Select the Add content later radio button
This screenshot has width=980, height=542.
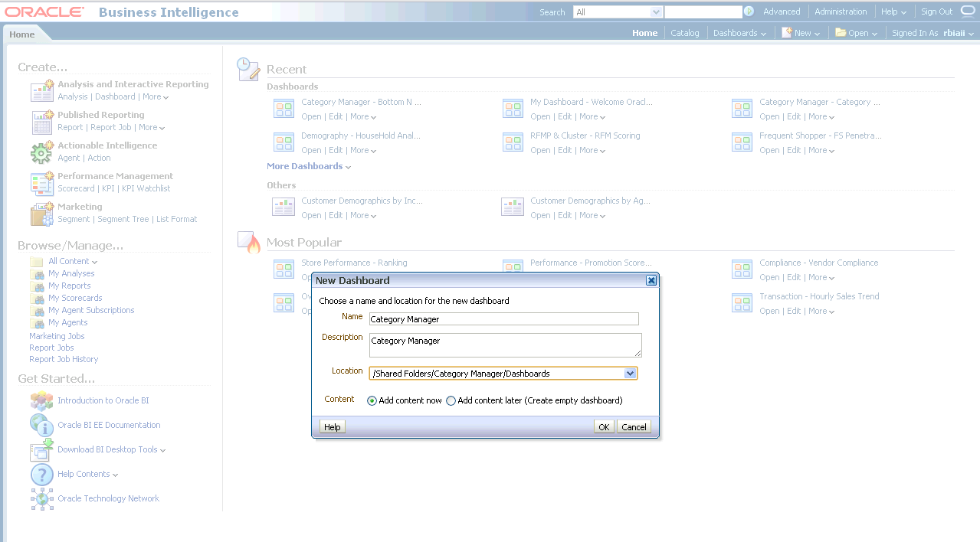point(451,400)
